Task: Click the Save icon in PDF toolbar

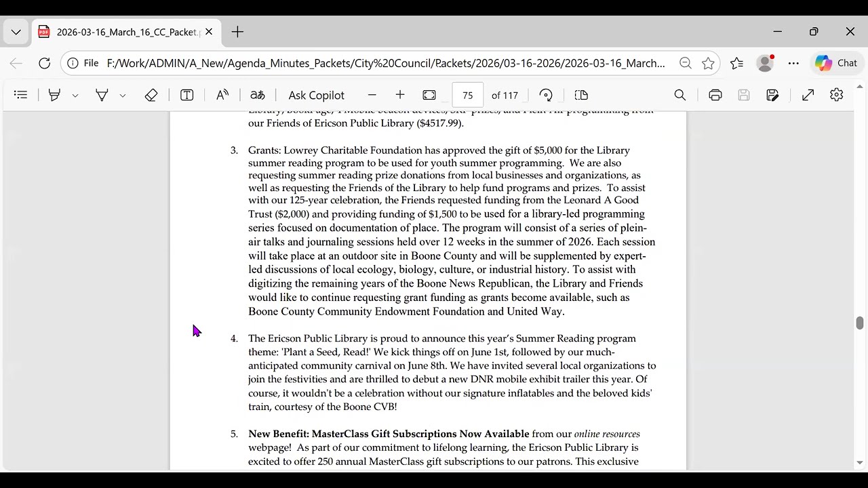Action: pyautogui.click(x=744, y=96)
